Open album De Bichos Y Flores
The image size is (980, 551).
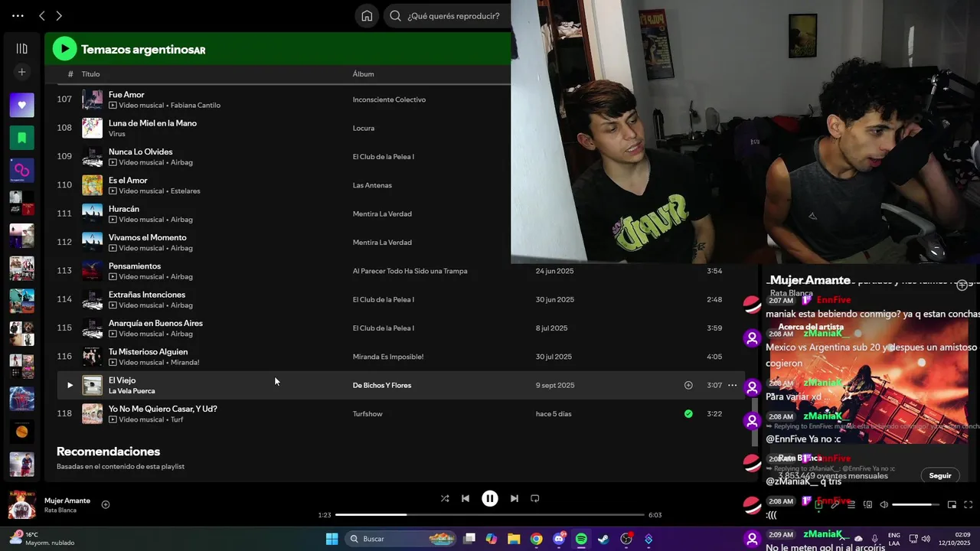click(x=382, y=386)
